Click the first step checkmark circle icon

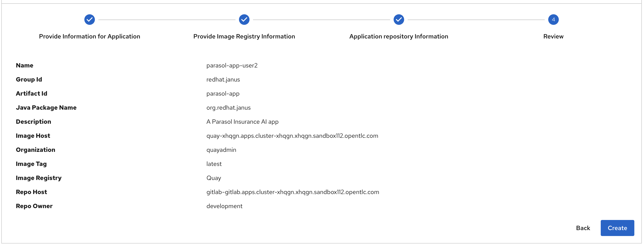(x=89, y=20)
